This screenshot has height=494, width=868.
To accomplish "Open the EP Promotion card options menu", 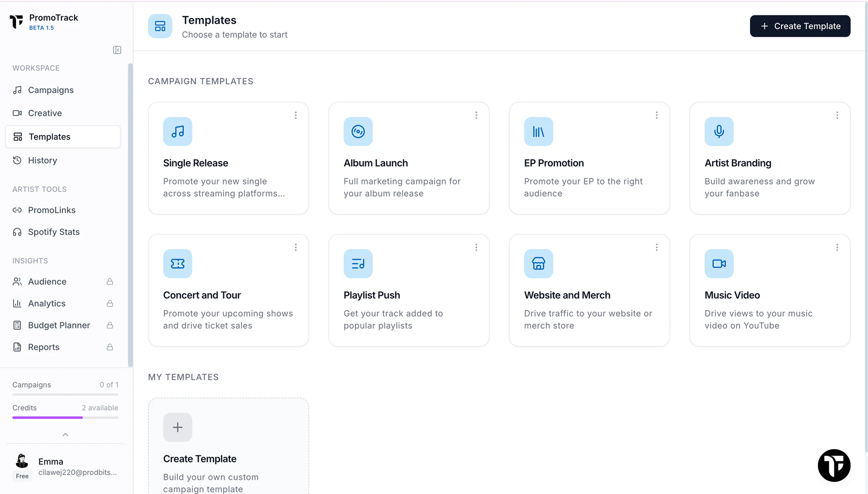I will (x=657, y=115).
